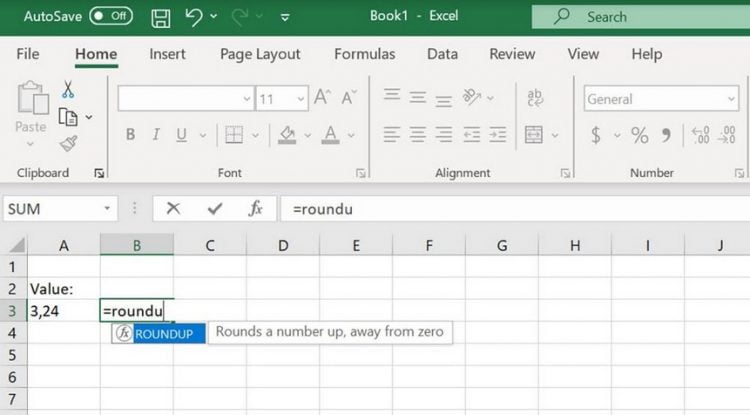
Task: Toggle Underline formatting
Action: 181,135
